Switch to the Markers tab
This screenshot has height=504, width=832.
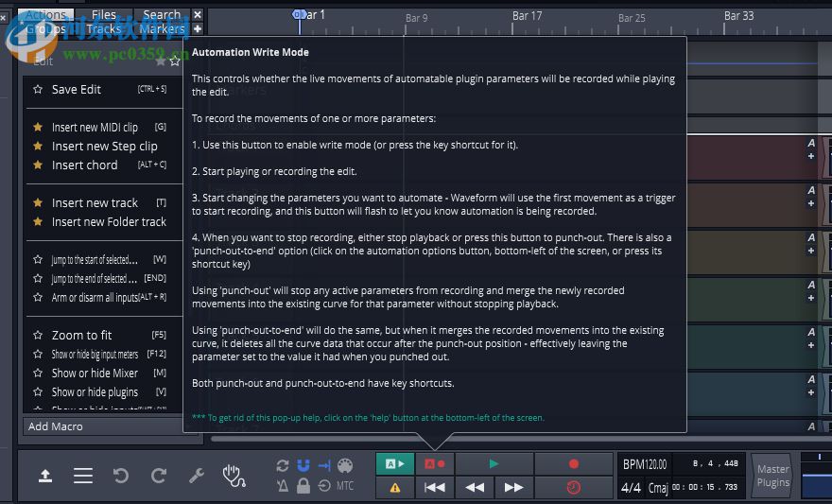[162, 28]
